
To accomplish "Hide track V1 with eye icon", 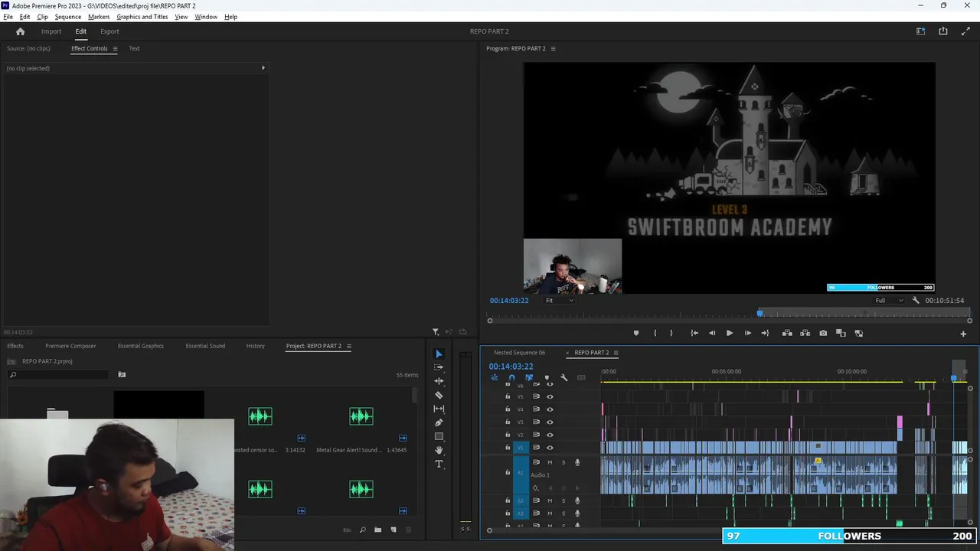I will tap(550, 448).
